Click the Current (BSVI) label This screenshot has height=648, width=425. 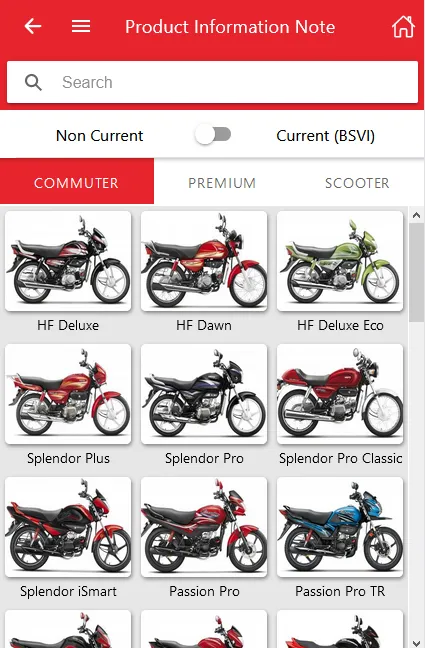coord(326,136)
